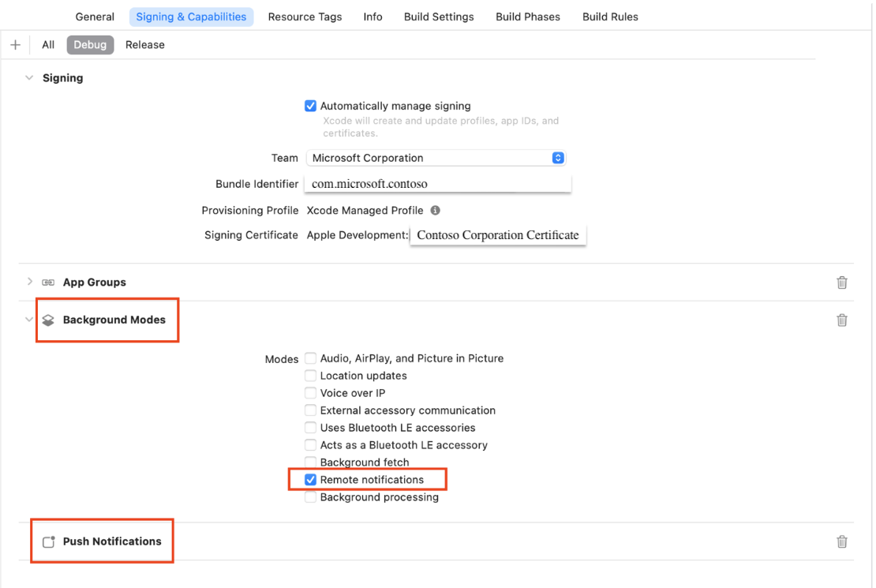The image size is (876, 588).
Task: Delete the App Groups capability via trash icon
Action: [x=841, y=282]
